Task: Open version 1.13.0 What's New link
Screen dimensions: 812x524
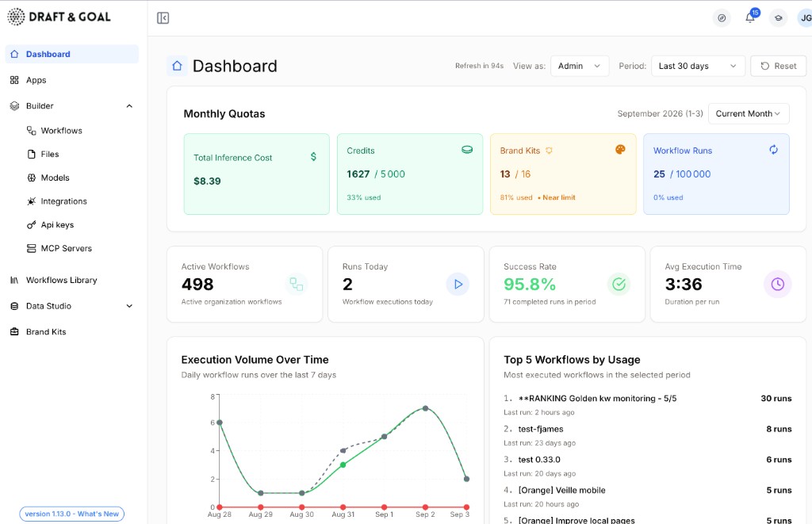Action: pos(72,514)
